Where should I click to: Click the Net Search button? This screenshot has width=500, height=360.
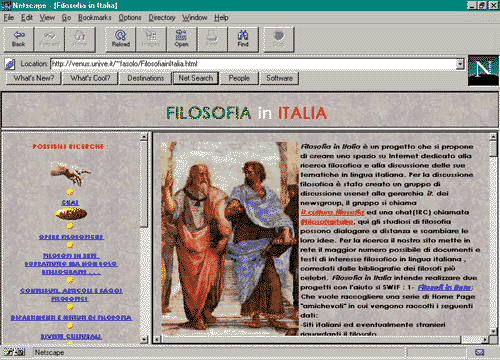tap(196, 78)
